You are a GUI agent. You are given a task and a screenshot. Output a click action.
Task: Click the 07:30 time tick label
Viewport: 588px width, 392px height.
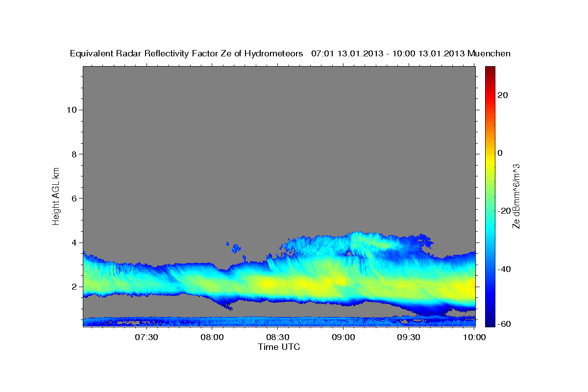pos(146,337)
